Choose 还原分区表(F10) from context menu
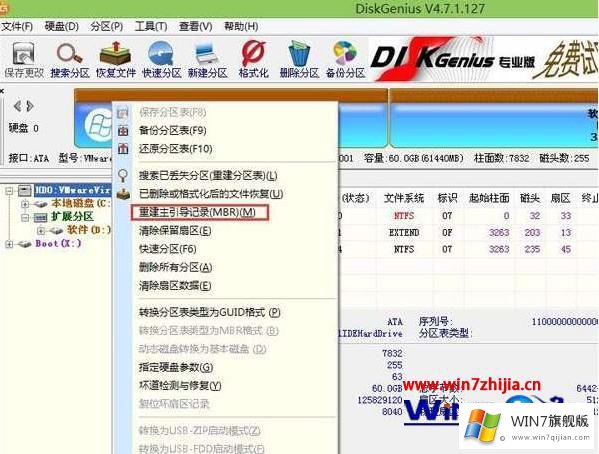The image size is (599, 454). [176, 149]
